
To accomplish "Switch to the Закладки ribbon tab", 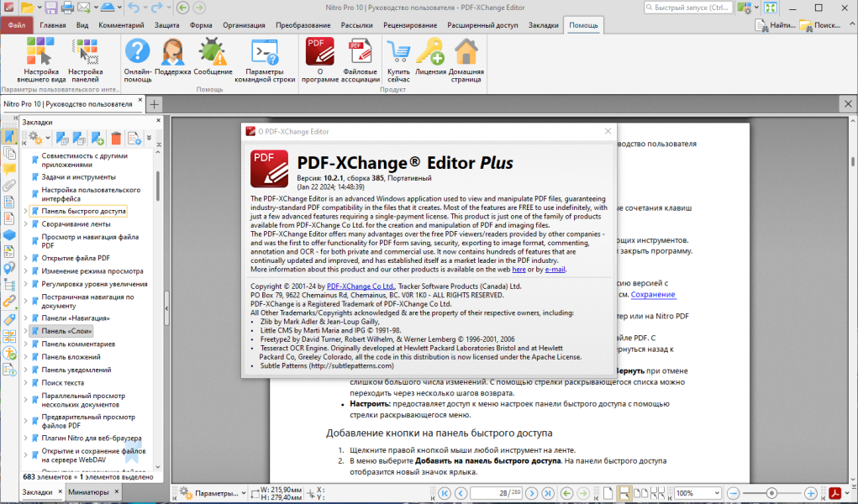I will (x=544, y=25).
